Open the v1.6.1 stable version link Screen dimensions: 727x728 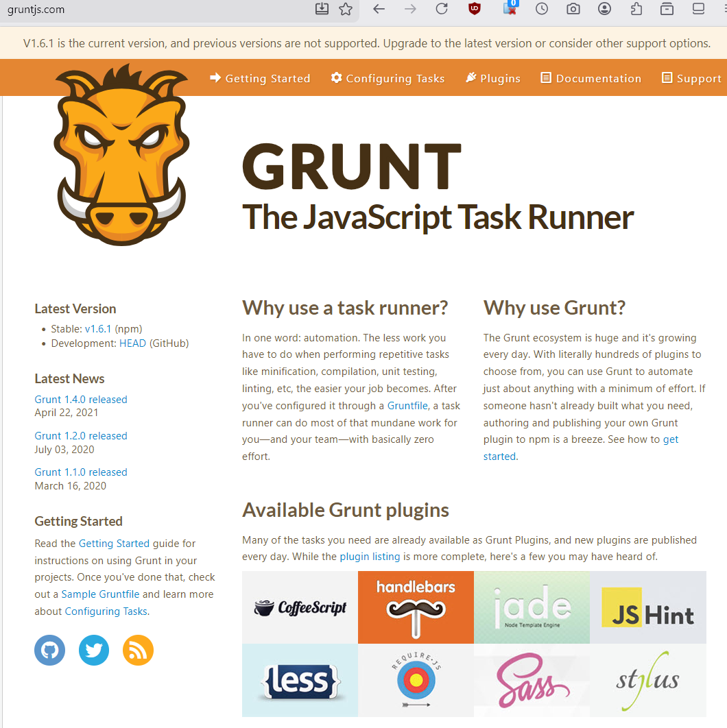point(98,329)
